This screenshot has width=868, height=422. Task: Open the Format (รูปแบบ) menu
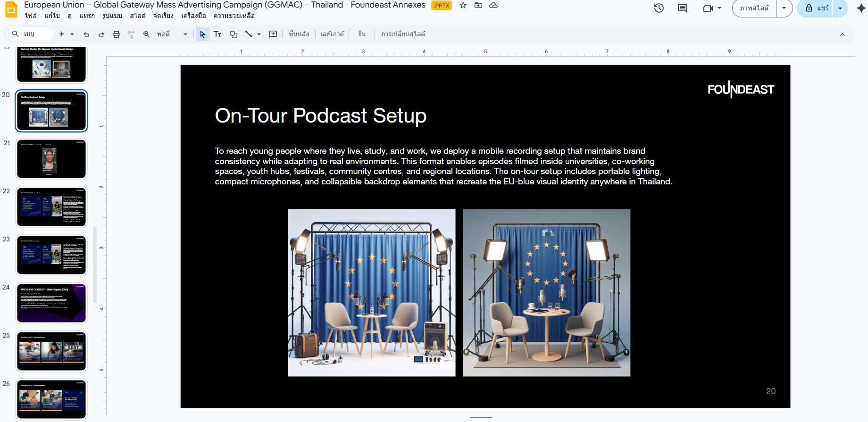click(112, 16)
